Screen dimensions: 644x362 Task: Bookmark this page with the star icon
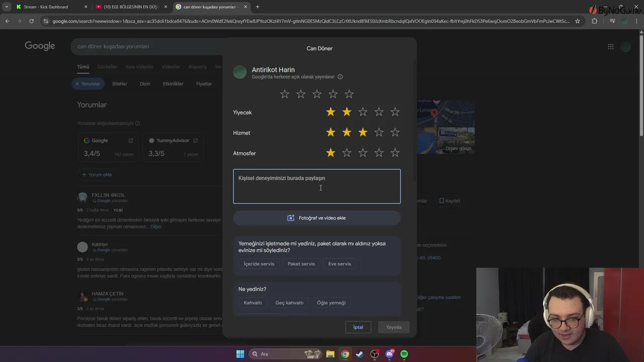point(578,21)
